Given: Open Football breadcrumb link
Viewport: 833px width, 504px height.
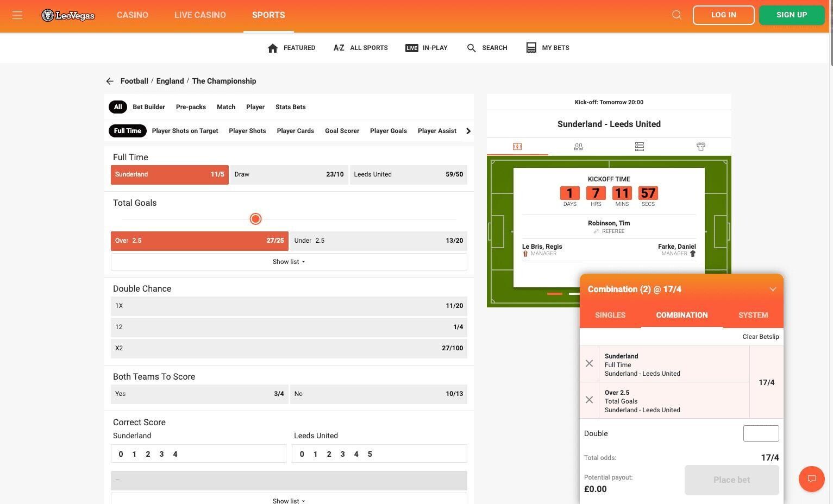Looking at the screenshot, I should pos(134,81).
